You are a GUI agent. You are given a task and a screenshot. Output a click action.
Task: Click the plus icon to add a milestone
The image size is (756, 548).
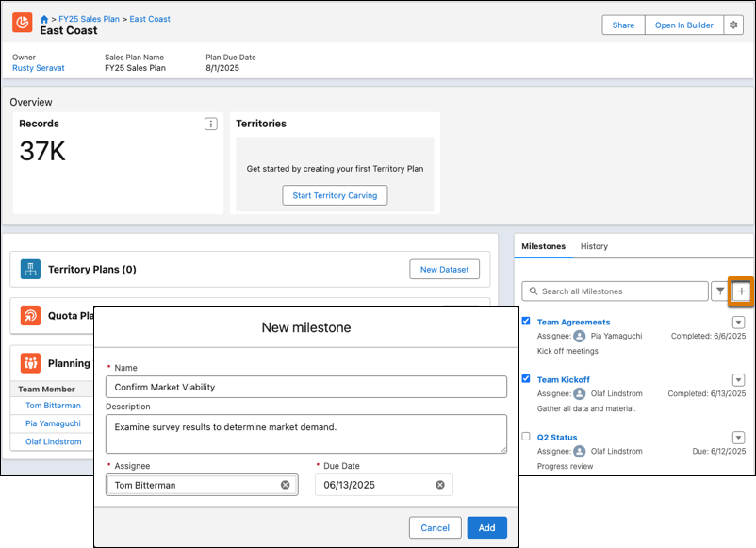742,291
